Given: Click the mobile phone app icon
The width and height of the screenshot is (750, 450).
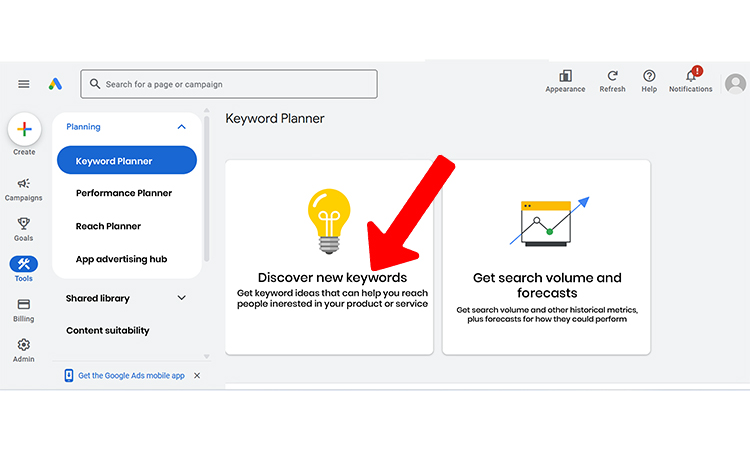Looking at the screenshot, I should 69,376.
